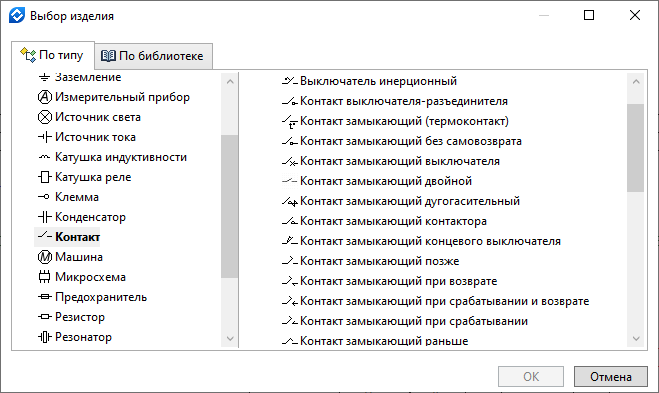Click the left panel scroll down arrow
The width and height of the screenshot is (659, 393).
(230, 338)
